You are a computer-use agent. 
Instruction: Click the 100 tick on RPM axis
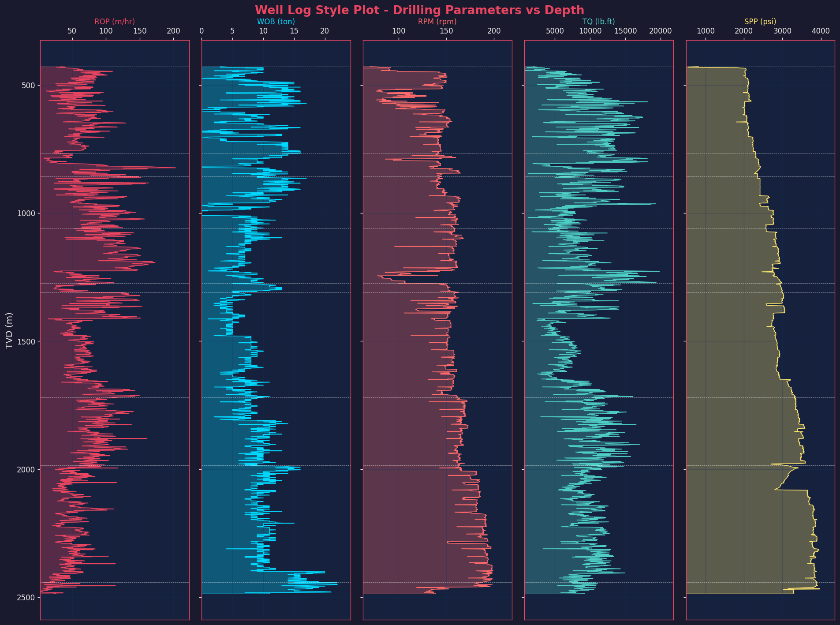coord(399,31)
